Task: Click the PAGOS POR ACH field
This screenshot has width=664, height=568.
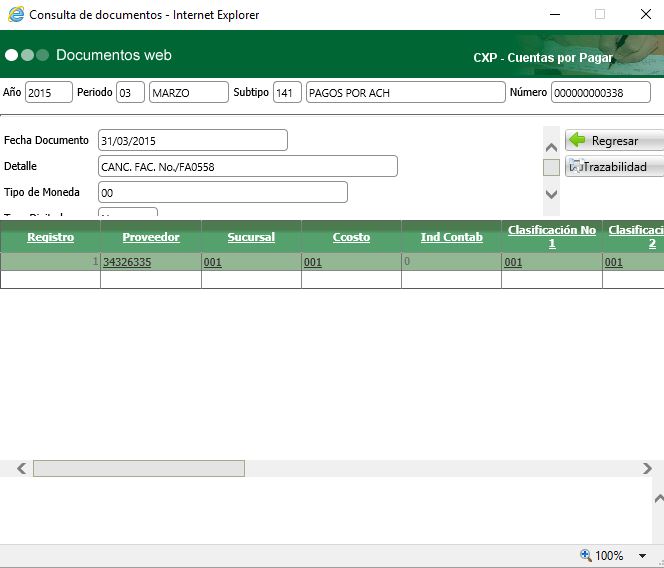Action: pos(406,92)
